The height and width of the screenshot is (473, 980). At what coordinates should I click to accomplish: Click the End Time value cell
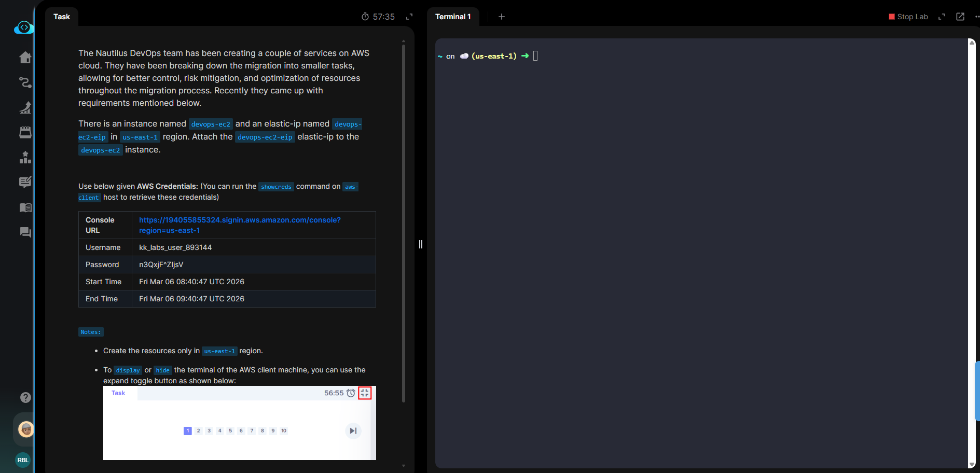[x=254, y=299]
